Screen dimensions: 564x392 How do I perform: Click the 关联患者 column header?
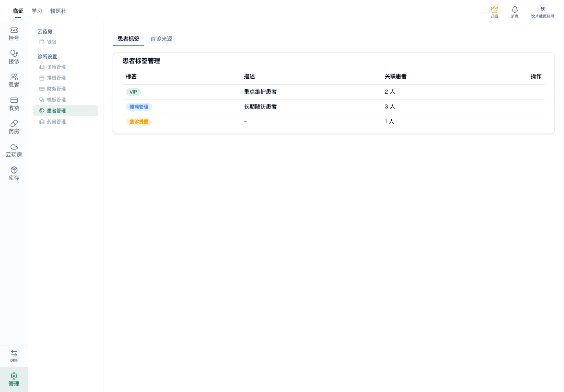pyautogui.click(x=396, y=76)
